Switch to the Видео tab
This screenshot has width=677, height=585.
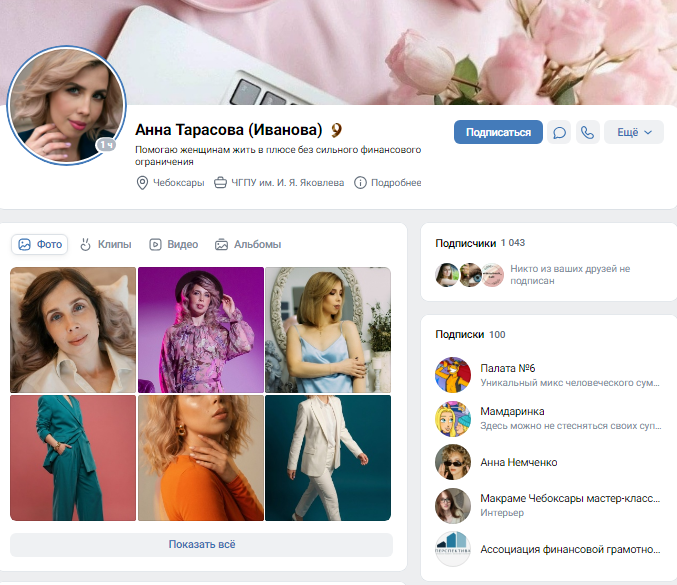coord(174,244)
